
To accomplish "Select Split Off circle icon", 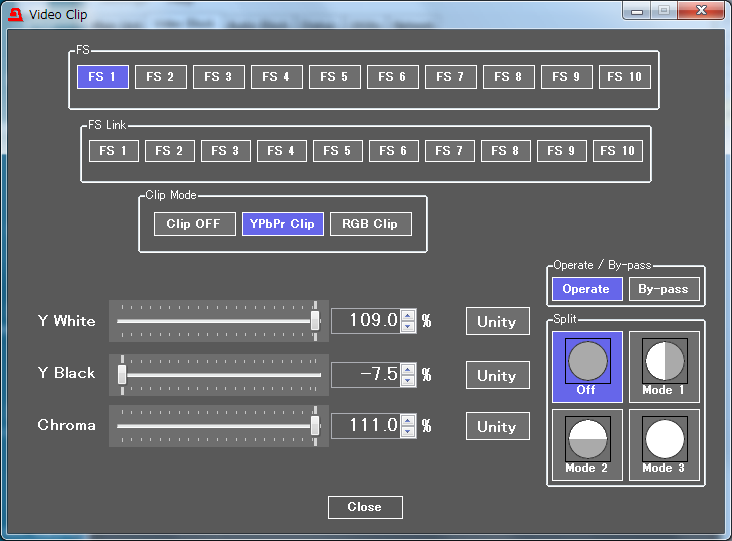I will (586, 362).
